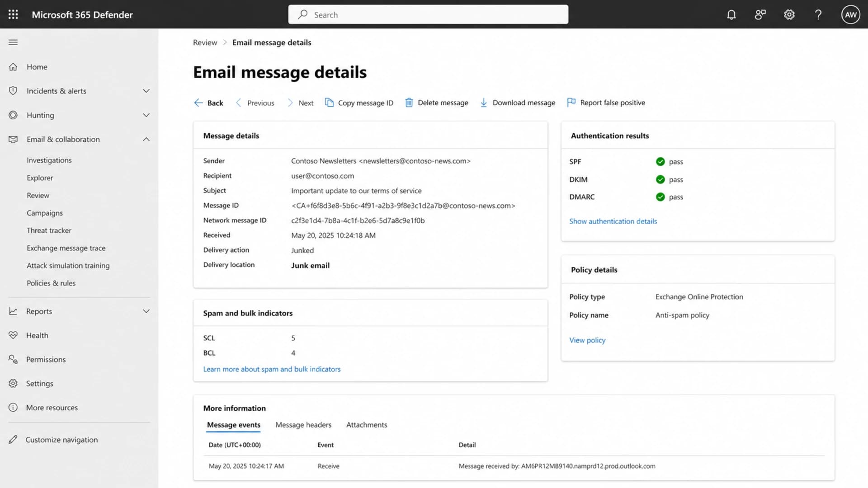Click the More resources info icon

(13, 408)
